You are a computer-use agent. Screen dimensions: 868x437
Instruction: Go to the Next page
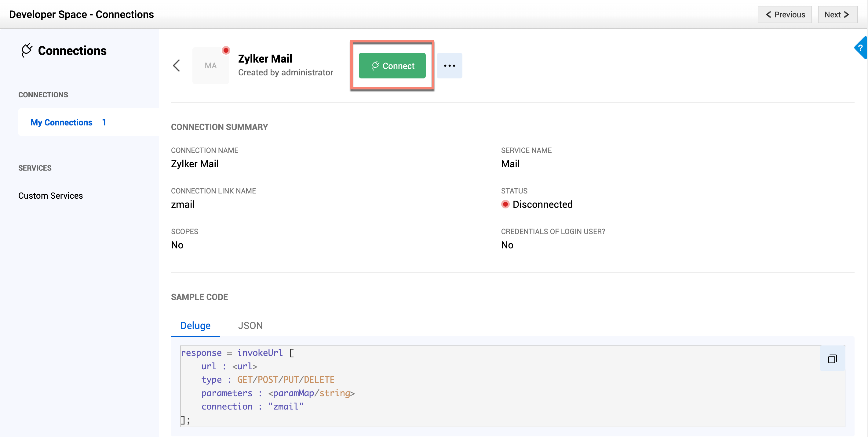837,14
